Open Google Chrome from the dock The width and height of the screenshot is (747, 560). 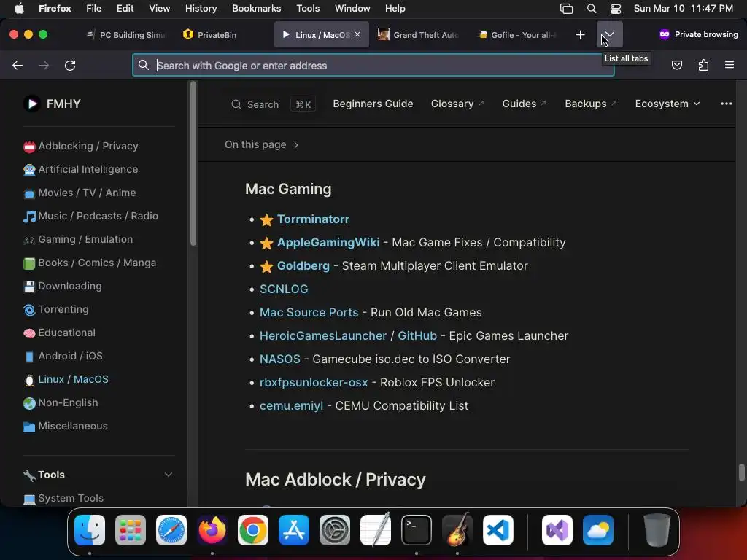[x=253, y=530]
